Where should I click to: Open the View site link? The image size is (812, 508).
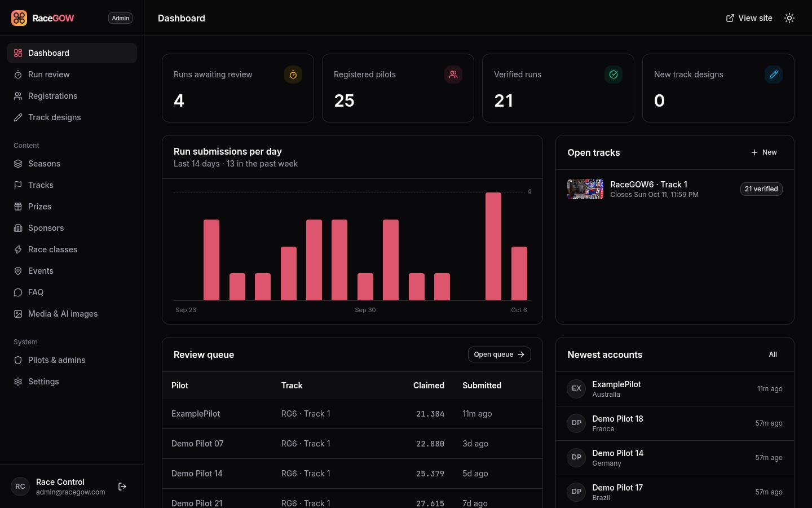click(749, 18)
